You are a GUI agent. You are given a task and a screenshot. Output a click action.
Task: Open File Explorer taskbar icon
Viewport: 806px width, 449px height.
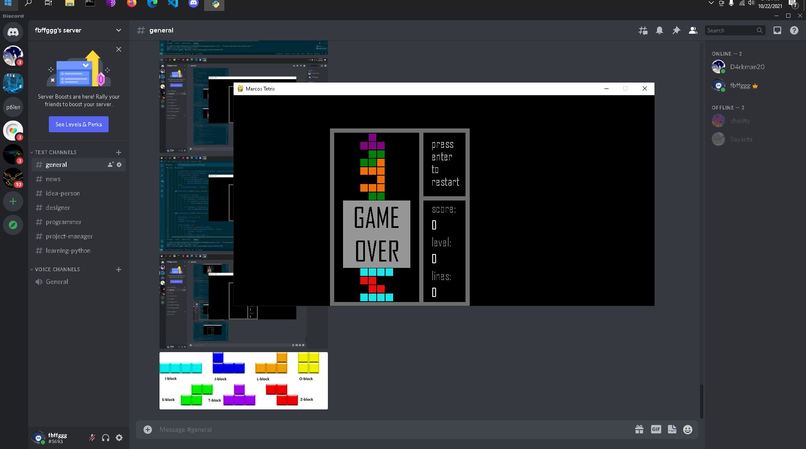[x=69, y=4]
